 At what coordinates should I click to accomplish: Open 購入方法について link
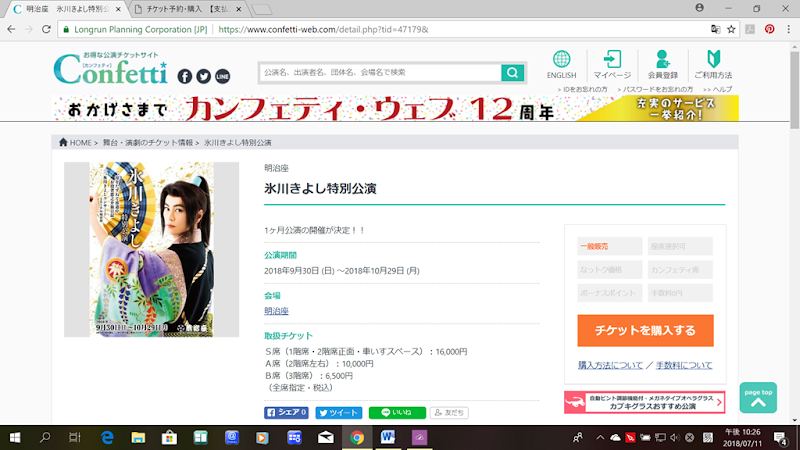tap(610, 365)
